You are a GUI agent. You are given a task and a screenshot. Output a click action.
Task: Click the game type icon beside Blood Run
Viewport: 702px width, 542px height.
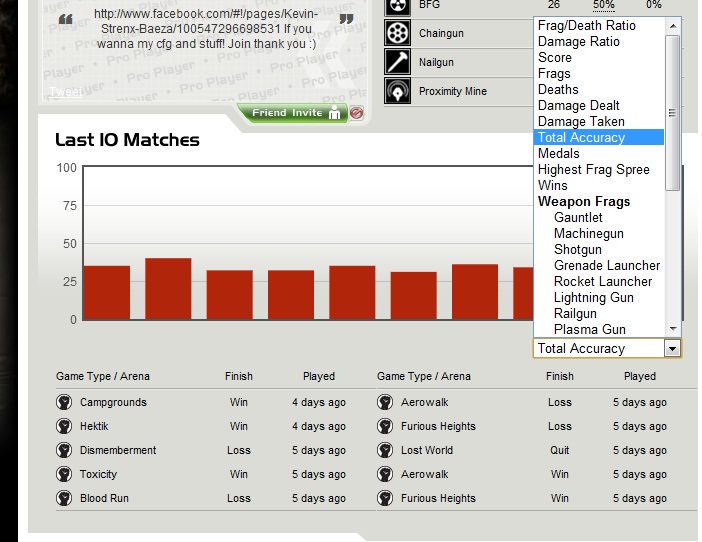[63, 498]
